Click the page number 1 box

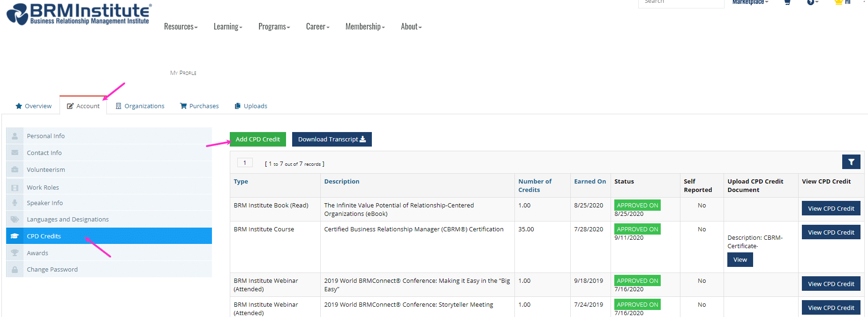[245, 163]
